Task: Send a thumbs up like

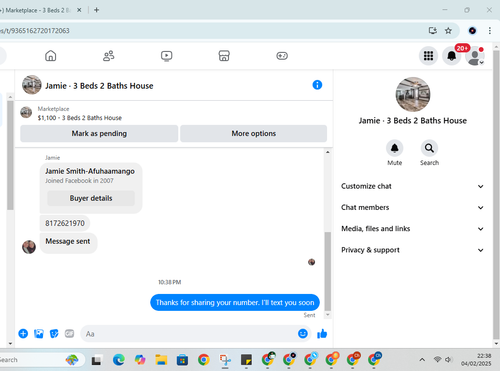Action: click(322, 334)
